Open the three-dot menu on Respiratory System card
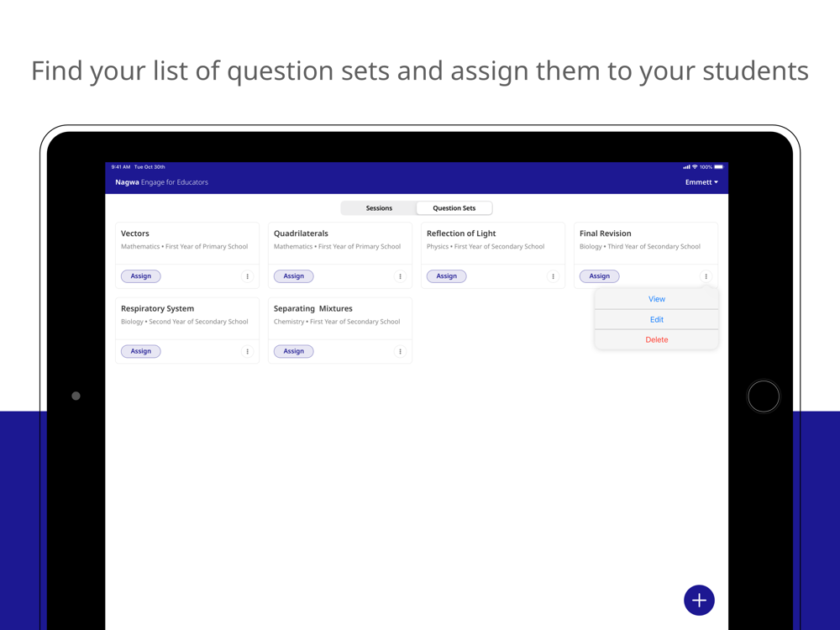Screen dimensions: 840x630 pos(247,351)
